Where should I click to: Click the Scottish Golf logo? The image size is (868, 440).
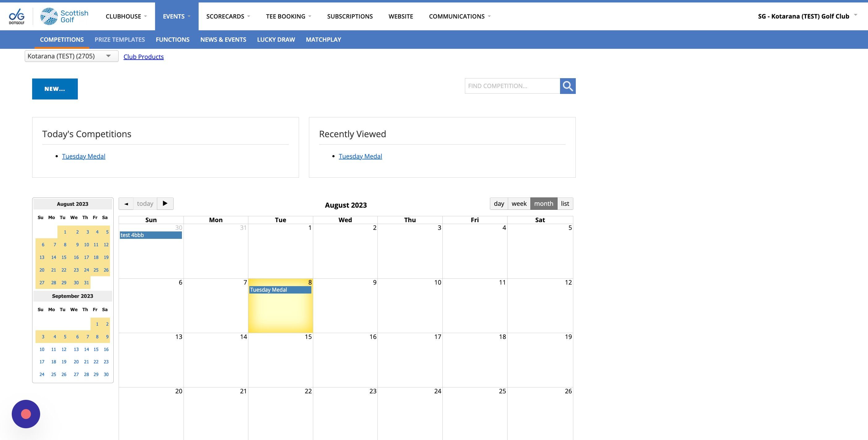coord(64,16)
